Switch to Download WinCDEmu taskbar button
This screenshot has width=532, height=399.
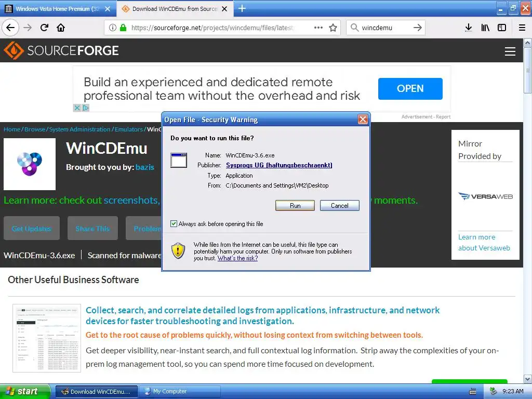(x=96, y=392)
